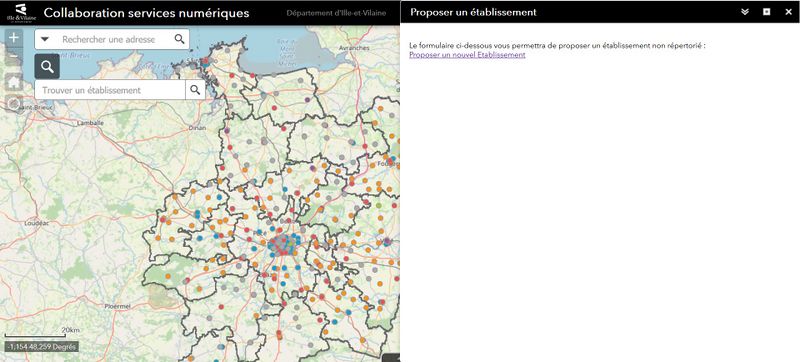Viewport: 800px width, 362px height.
Task: Run address search with its magnifier icon
Action: coord(180,39)
